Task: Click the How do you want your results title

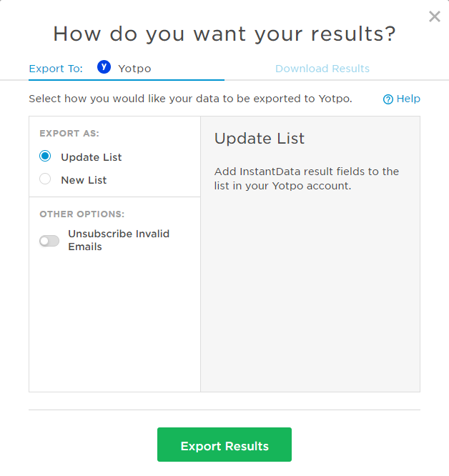Action: pyautogui.click(x=224, y=34)
